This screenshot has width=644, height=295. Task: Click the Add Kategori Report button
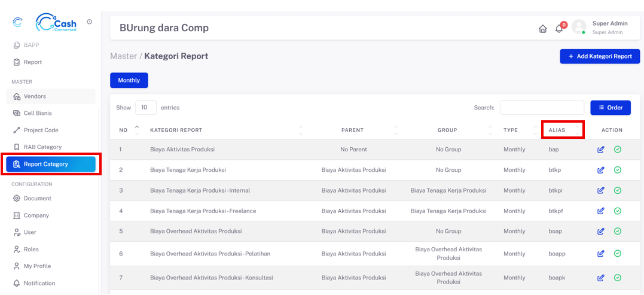click(600, 56)
